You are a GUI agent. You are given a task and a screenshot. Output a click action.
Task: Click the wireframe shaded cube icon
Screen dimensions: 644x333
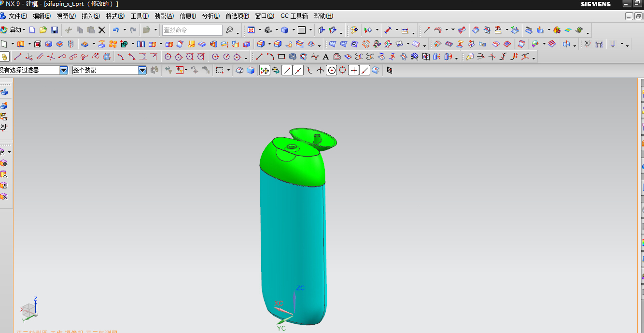239,70
